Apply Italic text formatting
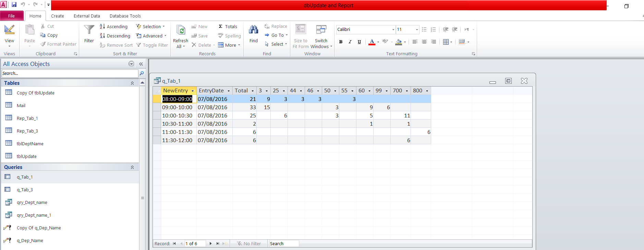The height and width of the screenshot is (250, 644). pos(350,42)
